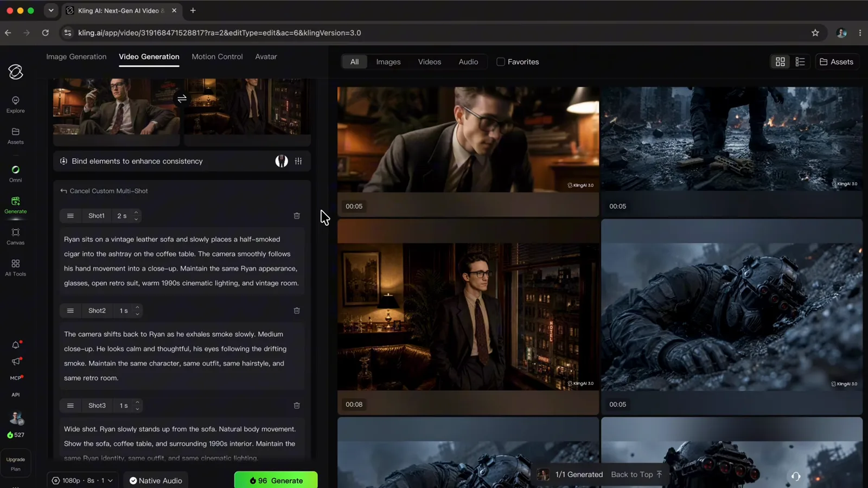The height and width of the screenshot is (488, 868).
Task: Open element binding settings sliders icon
Action: pyautogui.click(x=298, y=161)
